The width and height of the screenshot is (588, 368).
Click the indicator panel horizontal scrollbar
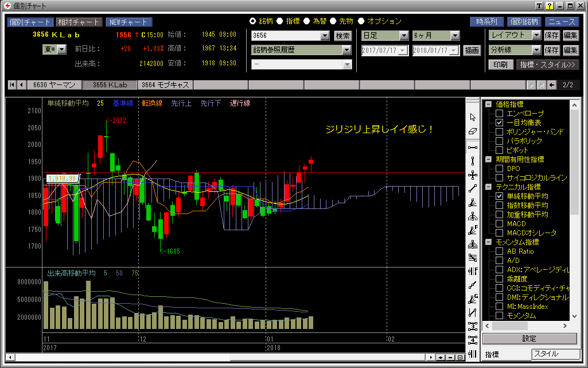tap(525, 326)
